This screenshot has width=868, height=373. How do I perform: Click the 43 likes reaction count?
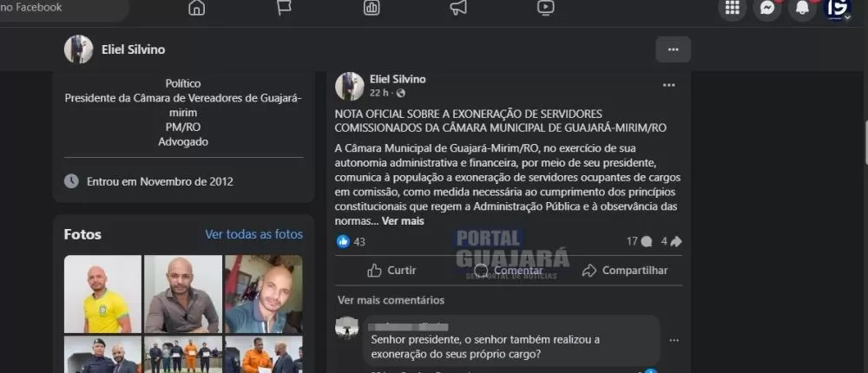352,242
